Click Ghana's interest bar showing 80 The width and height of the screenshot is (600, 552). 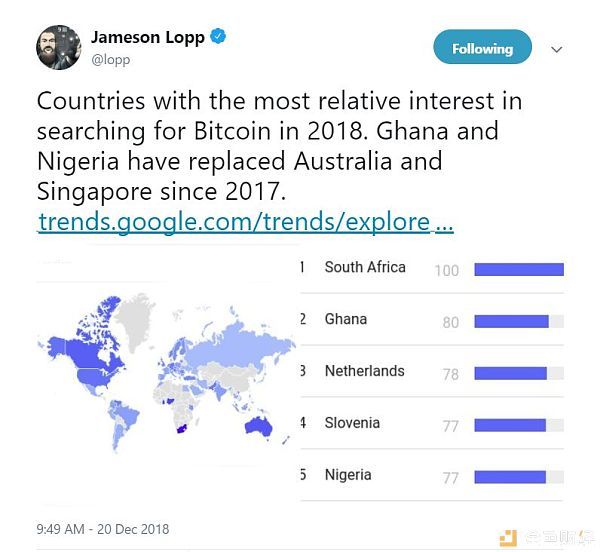click(x=512, y=321)
